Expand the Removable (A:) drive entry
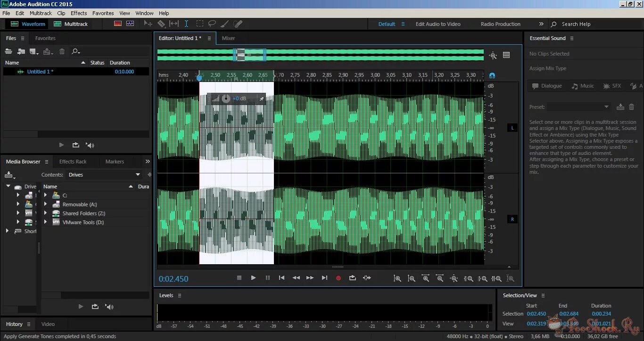The image size is (644, 341). pos(45,204)
